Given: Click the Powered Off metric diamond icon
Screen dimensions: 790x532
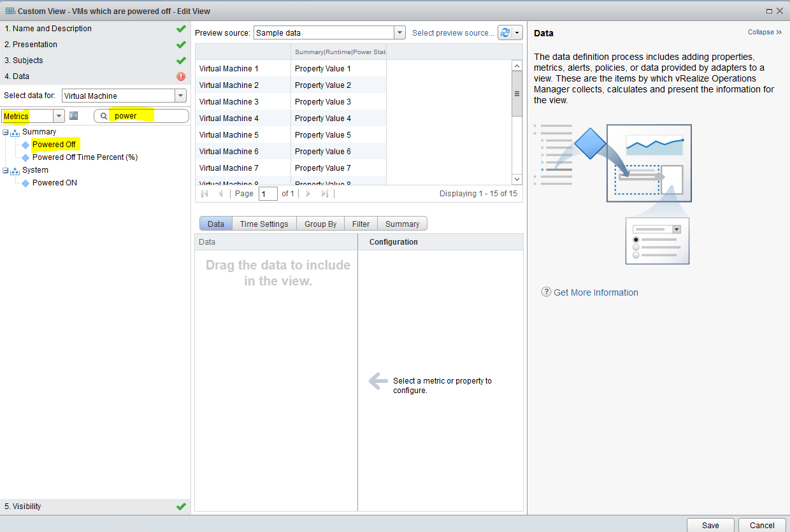Looking at the screenshot, I should (25, 145).
